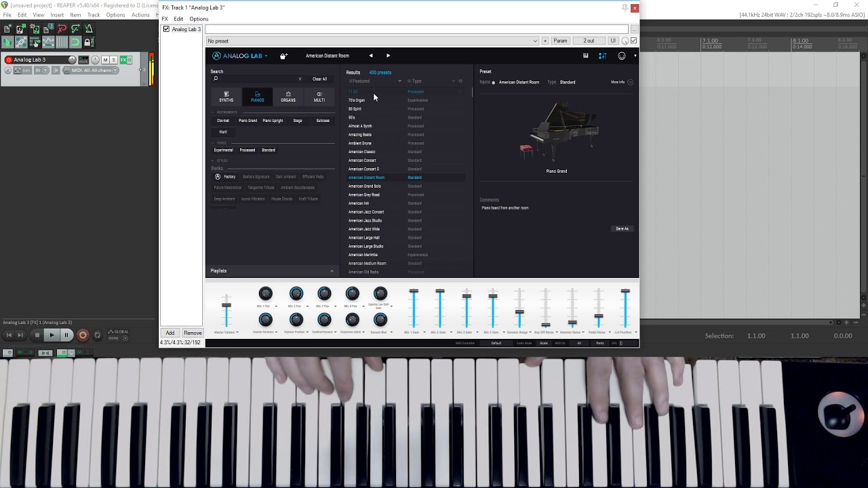Click the Mic 1 Pan knob
The image size is (868, 488).
pyautogui.click(x=266, y=293)
